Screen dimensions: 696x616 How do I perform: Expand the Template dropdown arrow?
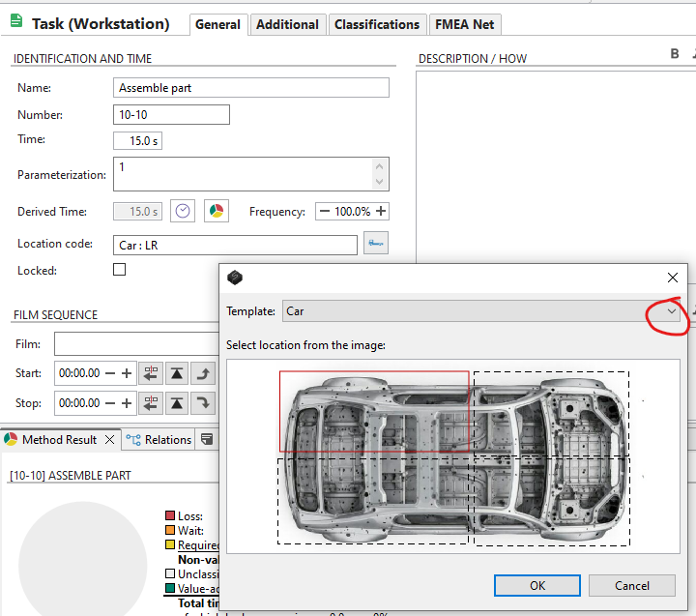[x=673, y=311]
